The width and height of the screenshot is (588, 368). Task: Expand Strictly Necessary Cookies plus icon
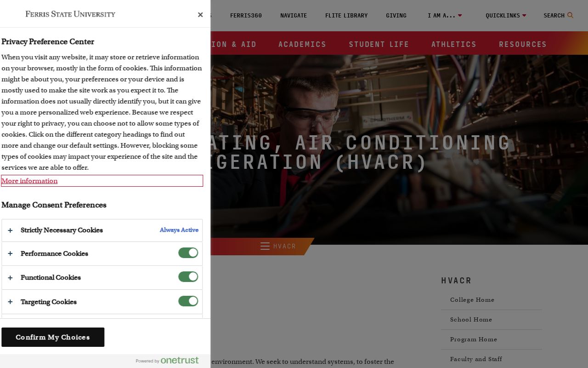coord(10,230)
